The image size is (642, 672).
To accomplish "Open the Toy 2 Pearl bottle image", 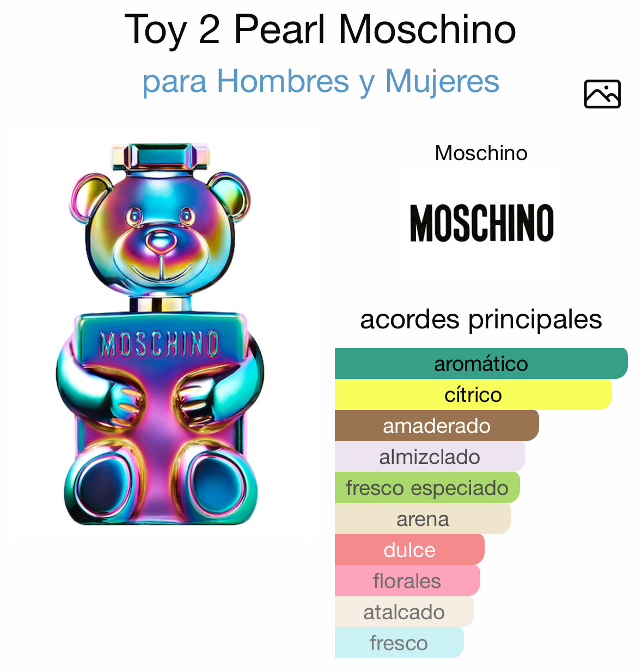I will (x=160, y=334).
